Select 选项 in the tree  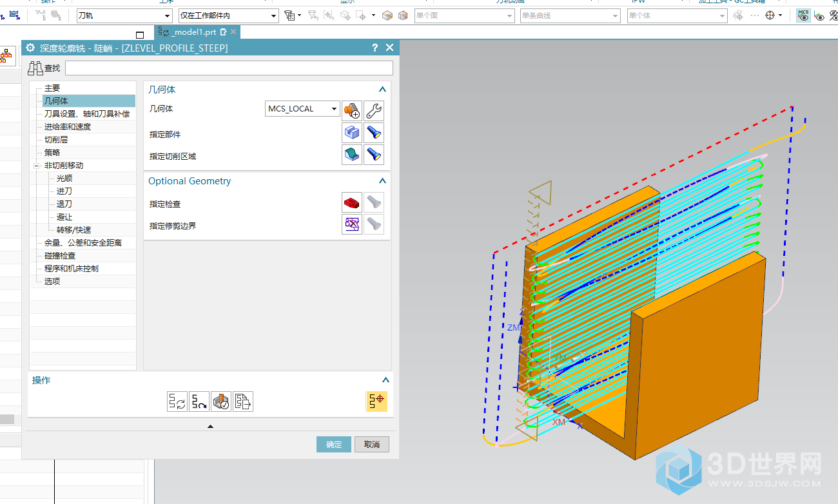pyautogui.click(x=52, y=282)
